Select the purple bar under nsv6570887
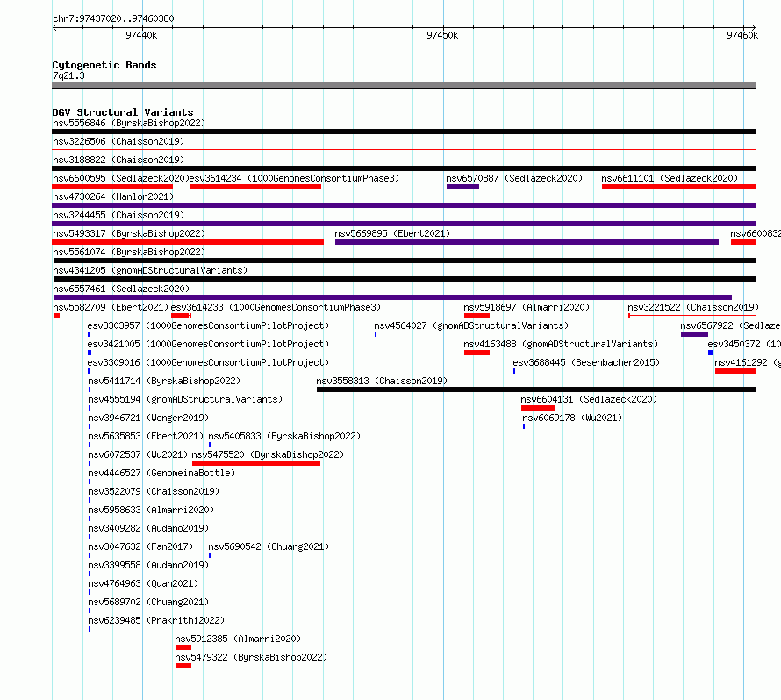Screen dimensions: 781x700 (462, 187)
